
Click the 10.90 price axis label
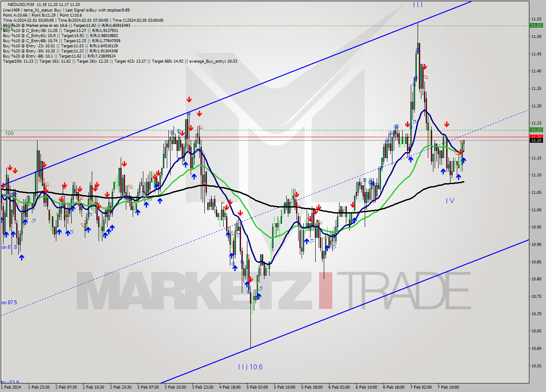tap(536, 244)
